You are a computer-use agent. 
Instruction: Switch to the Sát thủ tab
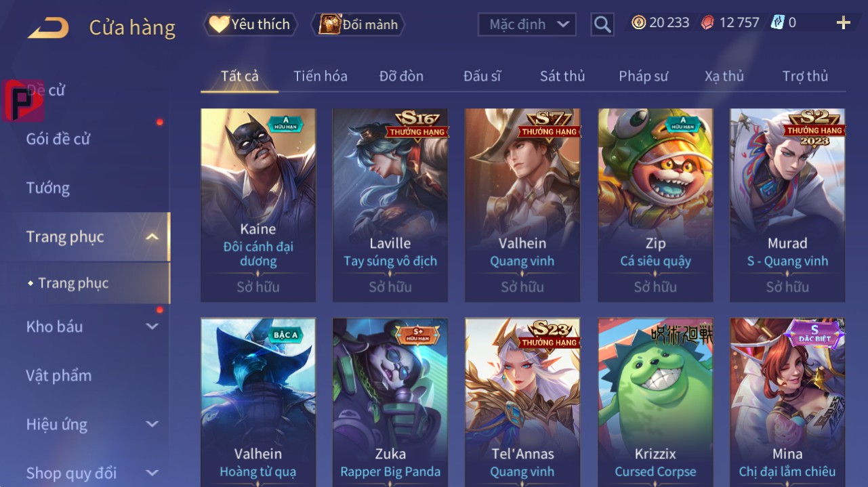tap(562, 76)
